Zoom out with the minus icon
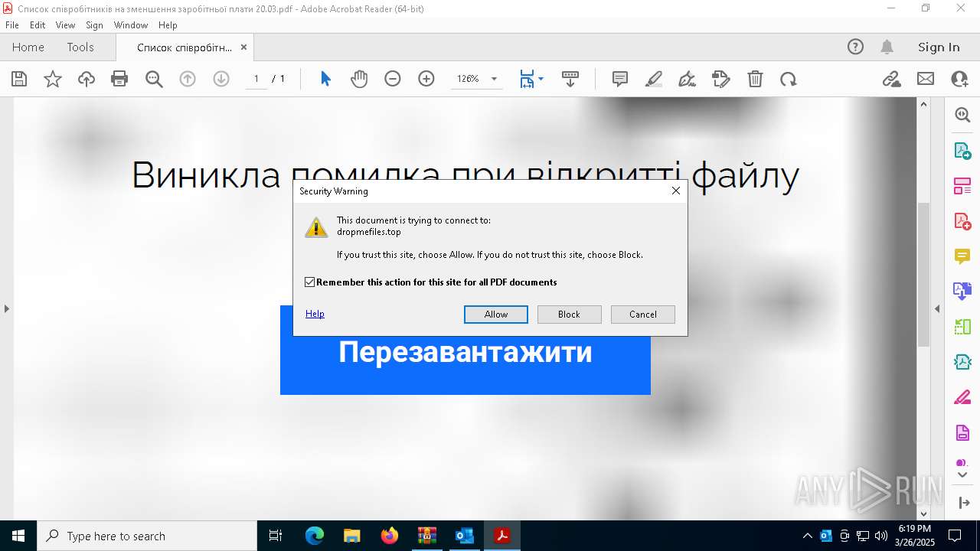This screenshot has width=980, height=551. pyautogui.click(x=393, y=79)
